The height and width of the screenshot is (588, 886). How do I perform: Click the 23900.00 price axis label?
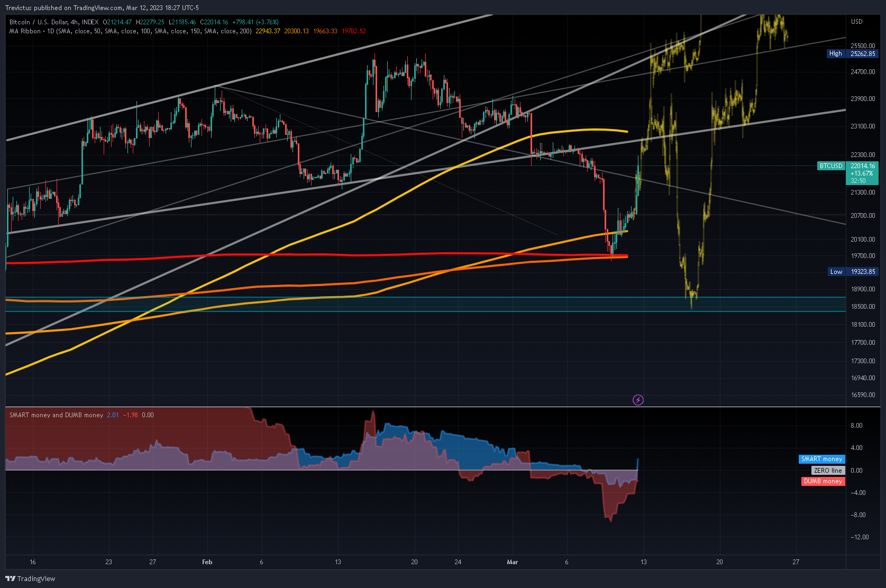(x=863, y=99)
